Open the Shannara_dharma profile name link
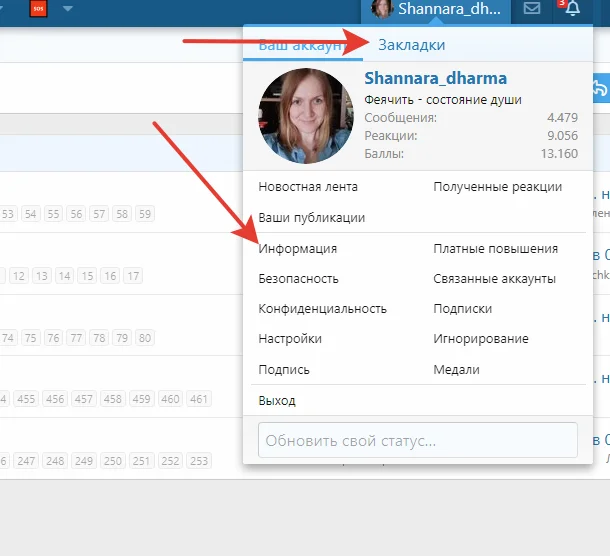 435,78
